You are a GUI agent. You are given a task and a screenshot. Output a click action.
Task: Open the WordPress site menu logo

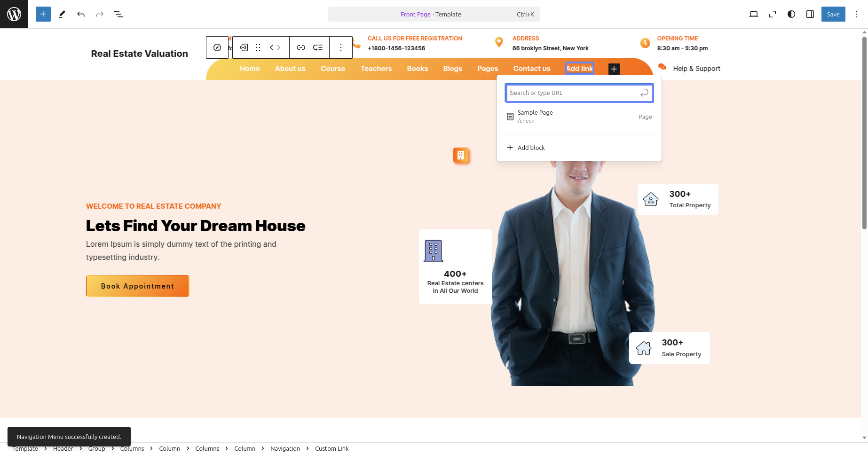coord(14,14)
